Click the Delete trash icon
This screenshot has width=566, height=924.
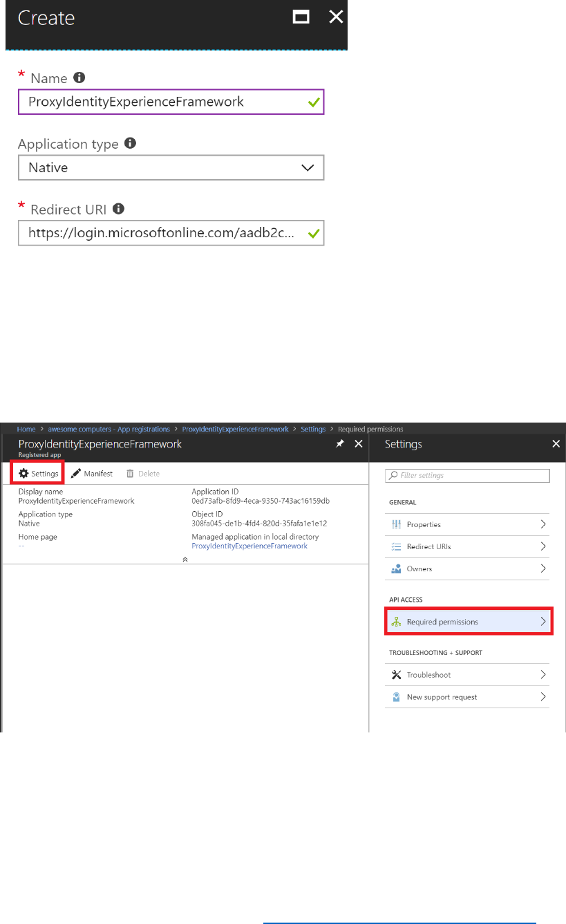(129, 474)
